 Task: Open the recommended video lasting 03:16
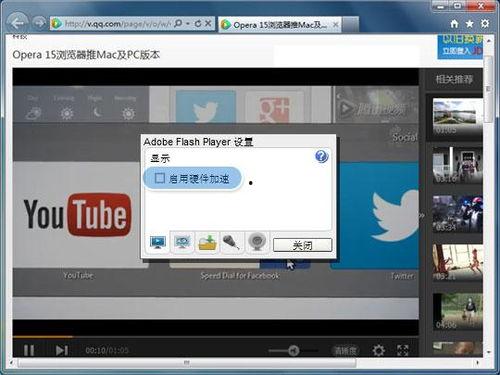(x=457, y=165)
